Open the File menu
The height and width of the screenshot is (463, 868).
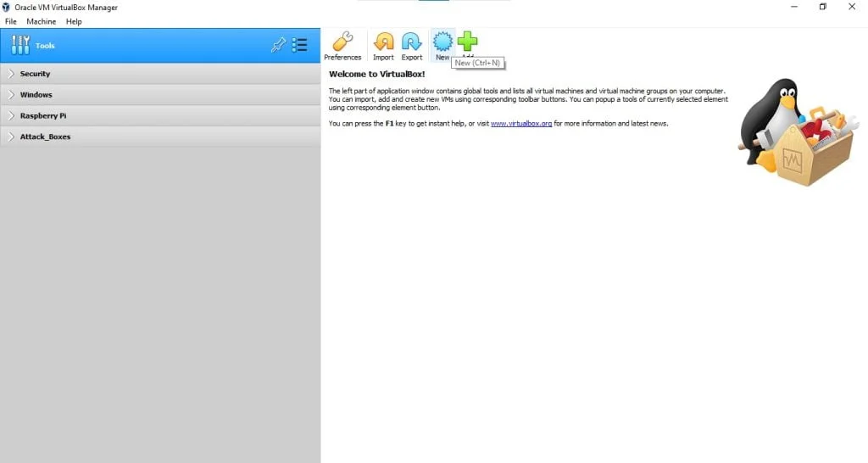tap(11, 21)
